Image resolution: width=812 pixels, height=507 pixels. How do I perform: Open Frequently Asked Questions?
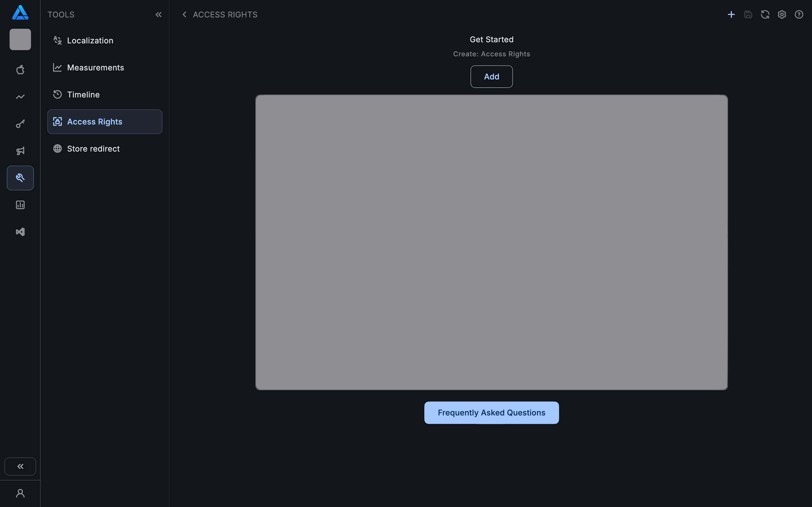pos(491,412)
